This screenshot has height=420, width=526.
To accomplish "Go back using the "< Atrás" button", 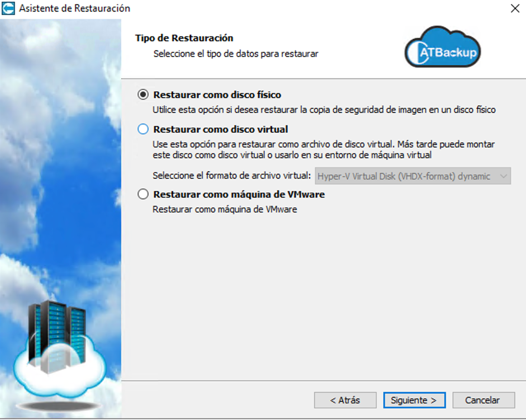I will point(344,400).
